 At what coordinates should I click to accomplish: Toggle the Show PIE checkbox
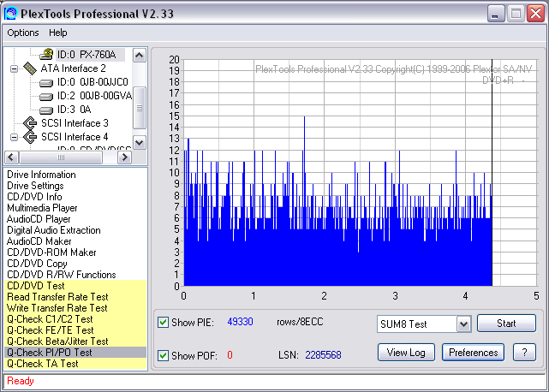click(163, 322)
